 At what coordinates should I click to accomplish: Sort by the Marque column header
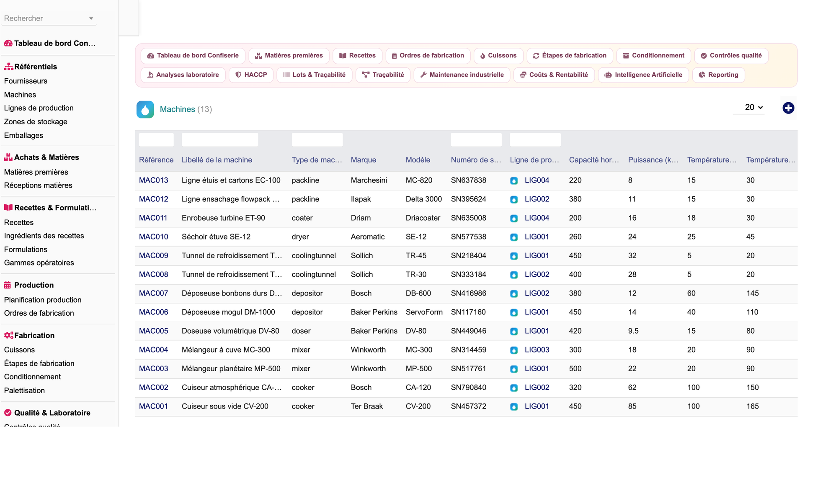(364, 160)
